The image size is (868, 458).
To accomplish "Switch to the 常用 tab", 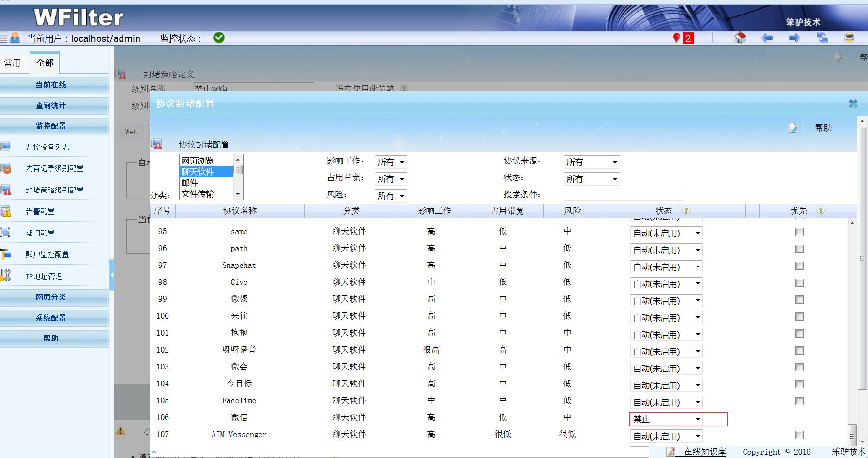I will click(13, 63).
